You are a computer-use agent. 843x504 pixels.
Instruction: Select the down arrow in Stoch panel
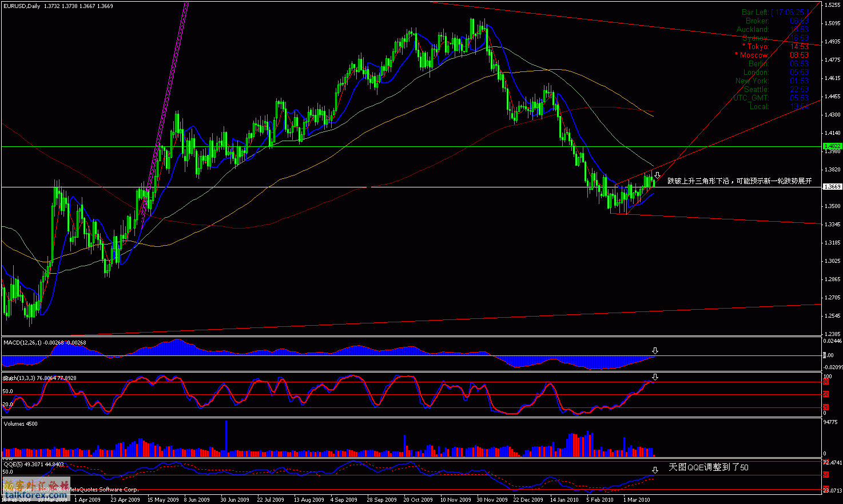[x=655, y=377]
